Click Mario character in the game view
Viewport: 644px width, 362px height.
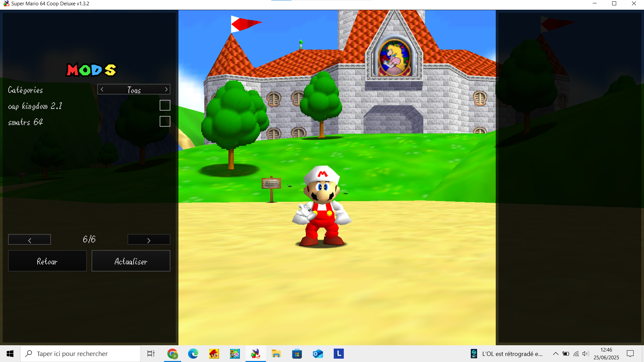coord(322,206)
